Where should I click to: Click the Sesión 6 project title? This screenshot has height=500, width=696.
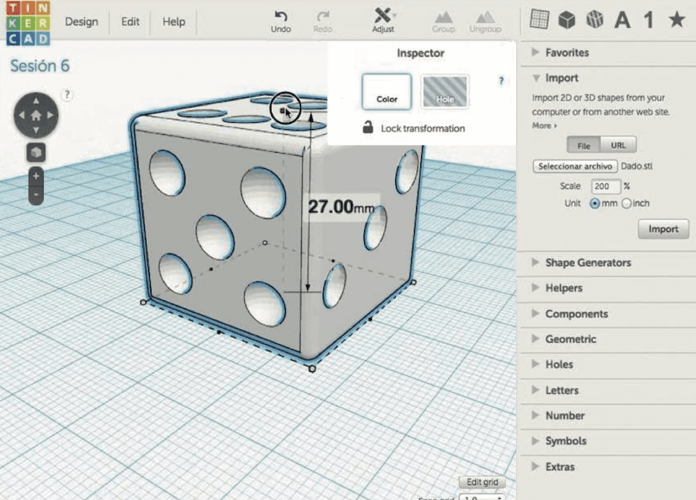tap(40, 66)
